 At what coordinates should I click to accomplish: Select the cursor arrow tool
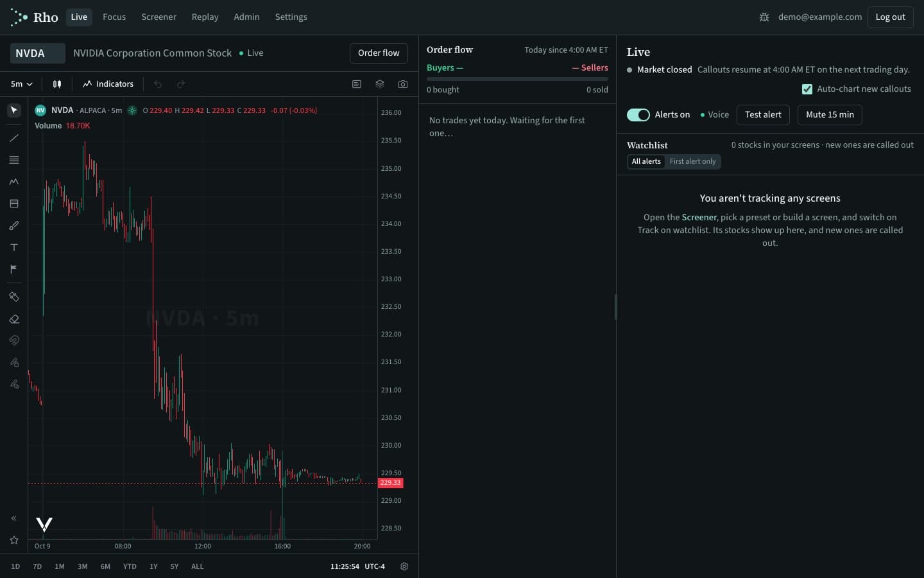tap(14, 110)
